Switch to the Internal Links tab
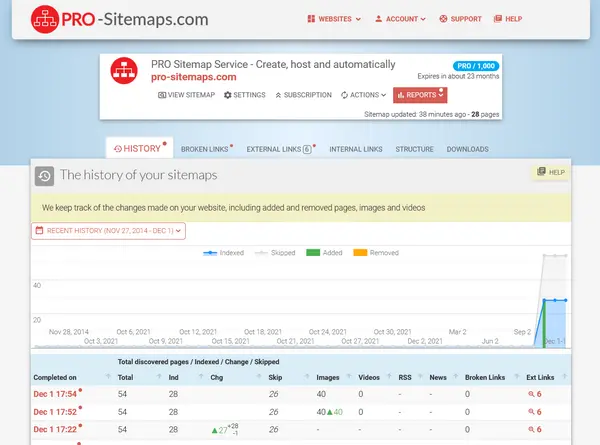The width and height of the screenshot is (600, 445). (355, 149)
